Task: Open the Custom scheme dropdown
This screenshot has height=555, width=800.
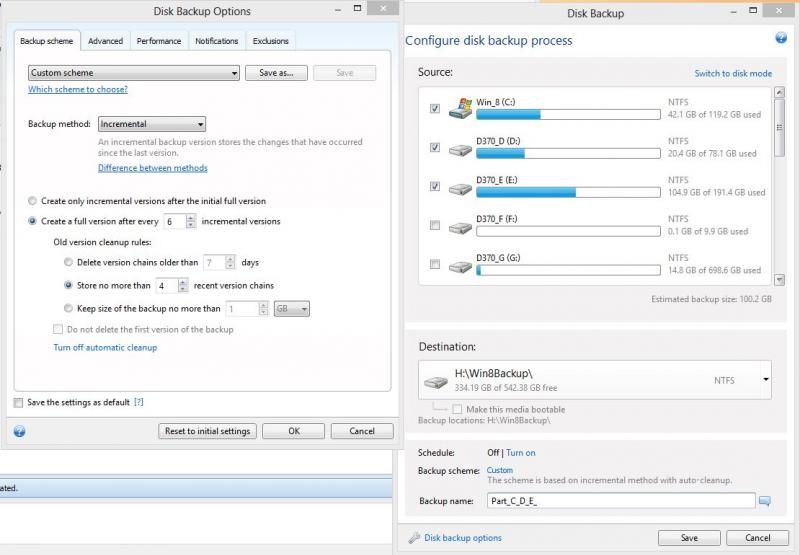Action: 134,73
